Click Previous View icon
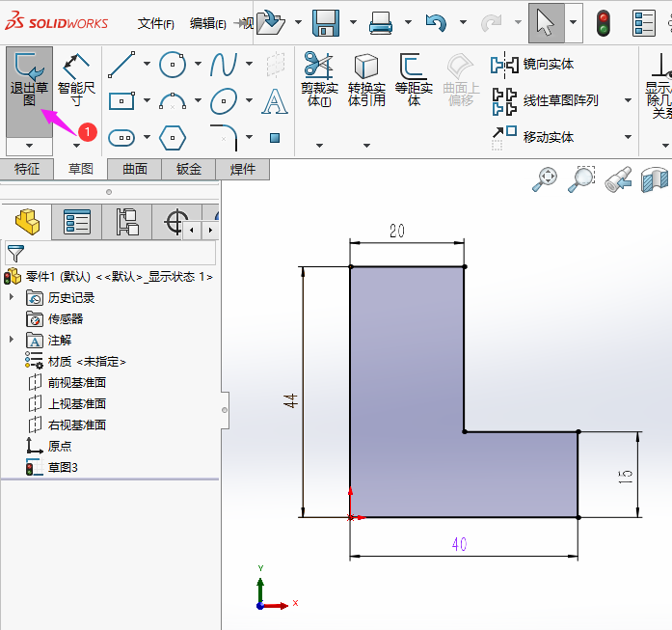The image size is (672, 630). coord(618,179)
